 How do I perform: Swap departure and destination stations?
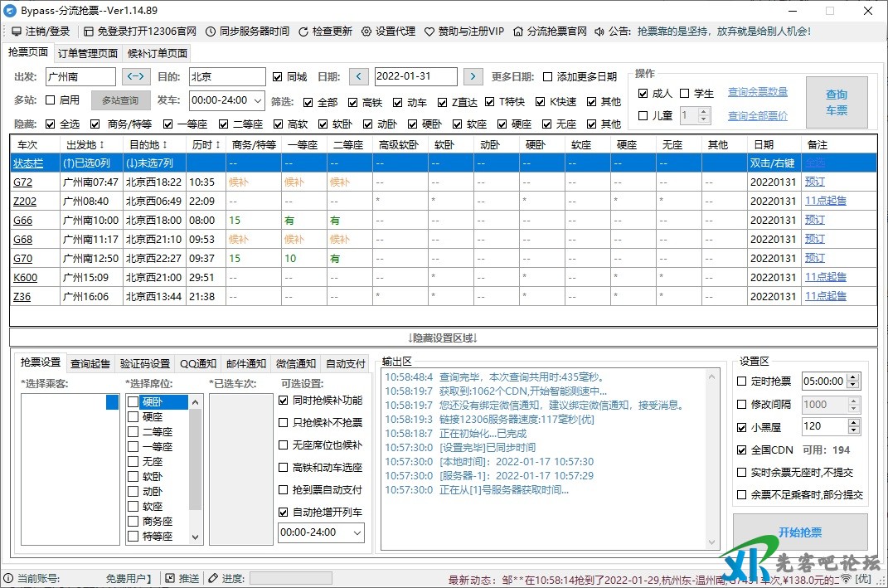136,77
